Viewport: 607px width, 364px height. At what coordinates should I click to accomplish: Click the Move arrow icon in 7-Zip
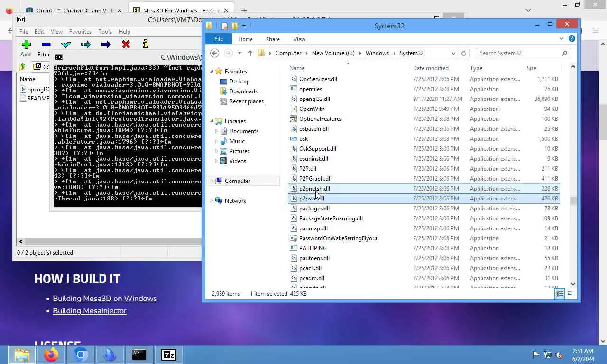tap(106, 45)
